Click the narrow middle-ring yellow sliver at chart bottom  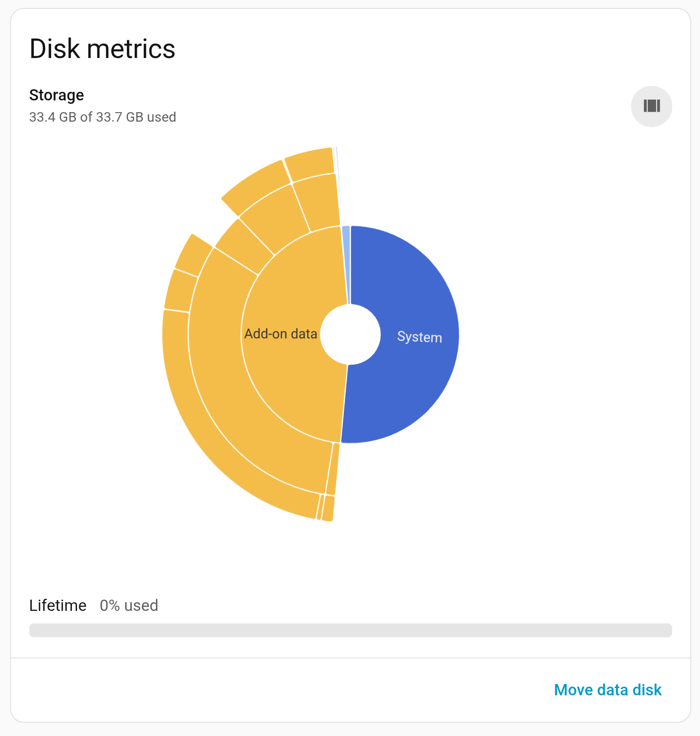pyautogui.click(x=333, y=470)
